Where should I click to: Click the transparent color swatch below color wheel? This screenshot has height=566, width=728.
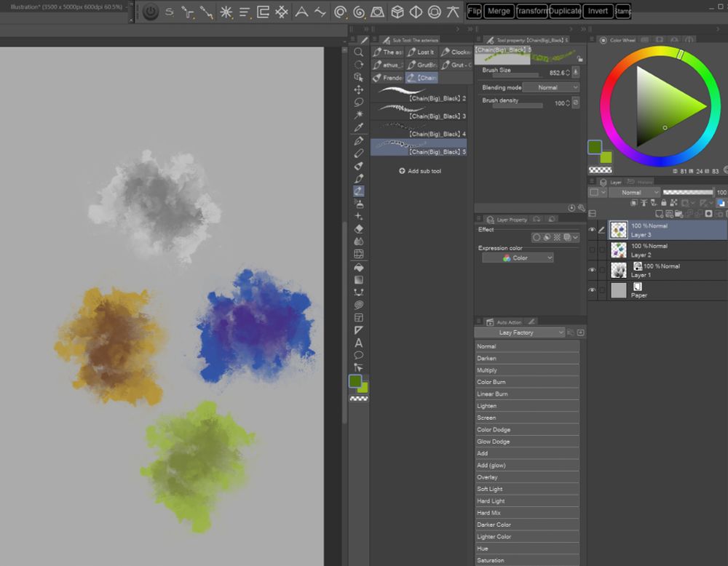tap(600, 170)
